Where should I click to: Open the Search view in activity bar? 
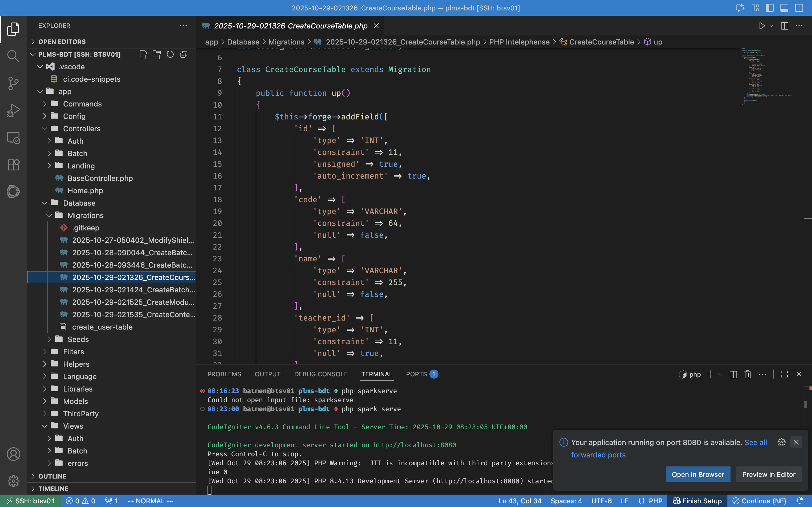coord(13,56)
